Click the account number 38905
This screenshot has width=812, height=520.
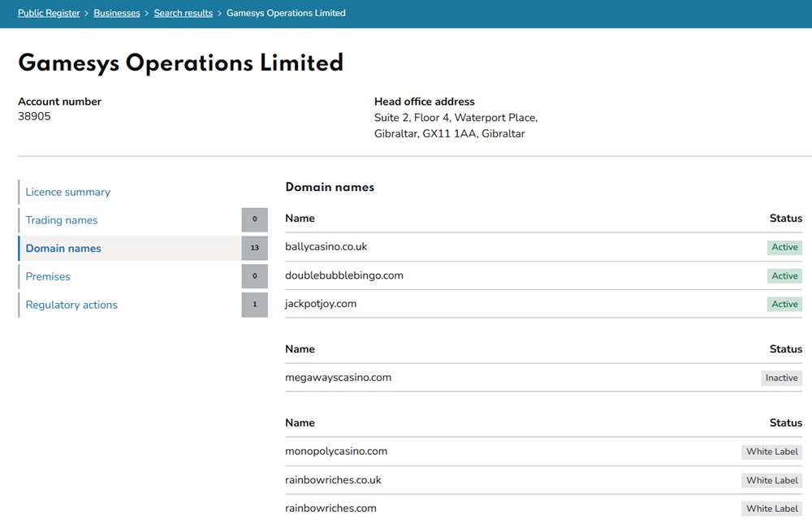click(34, 116)
